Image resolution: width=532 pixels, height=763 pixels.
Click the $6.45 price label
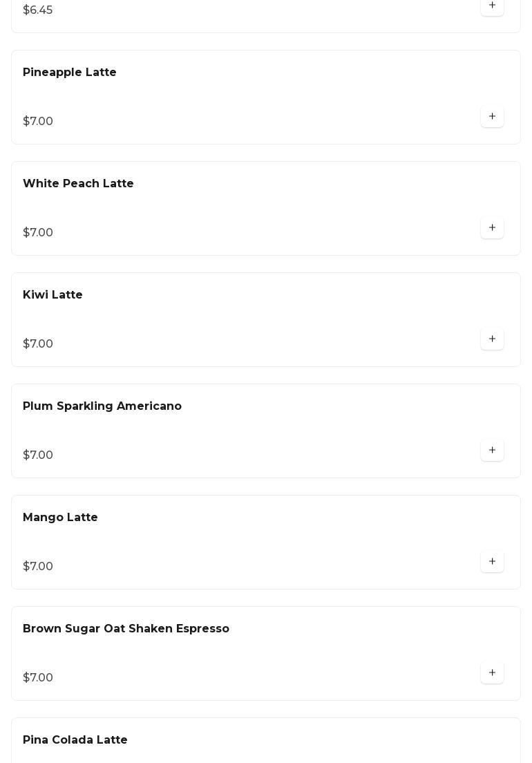coord(38,10)
